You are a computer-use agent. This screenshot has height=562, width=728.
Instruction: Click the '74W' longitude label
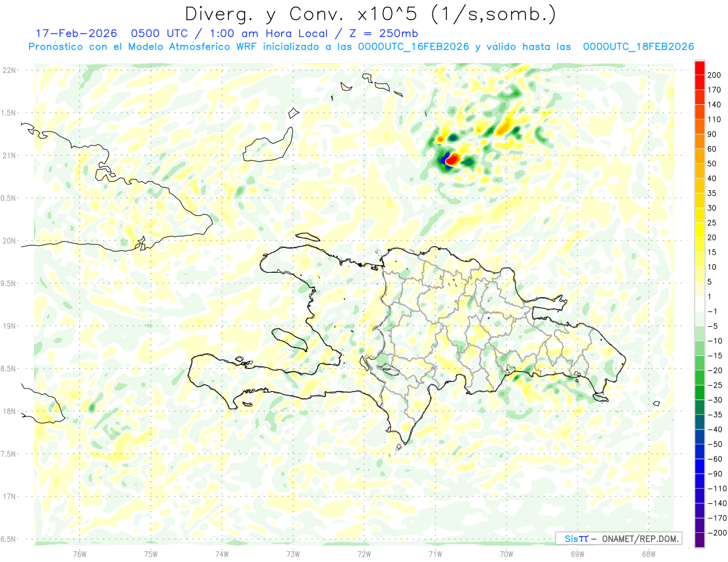222,554
